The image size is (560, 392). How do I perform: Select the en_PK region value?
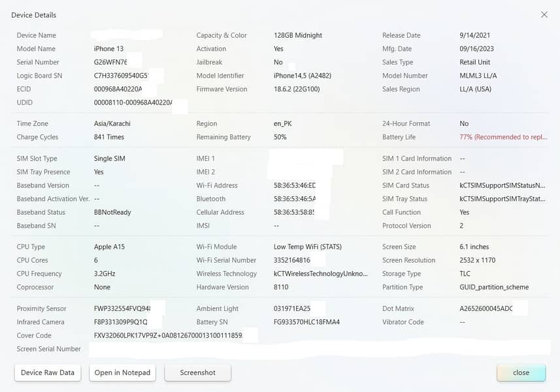coord(282,123)
